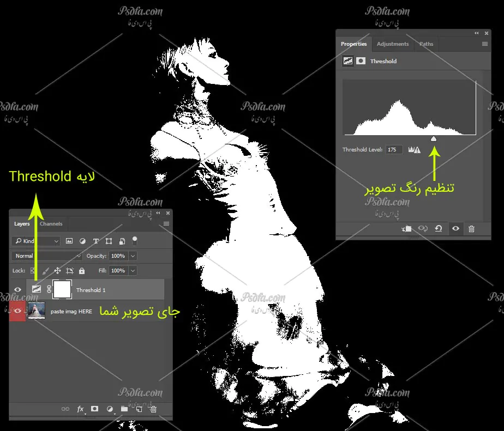
Task: Hide the paste imag HERE layer
Action: pyautogui.click(x=17, y=311)
